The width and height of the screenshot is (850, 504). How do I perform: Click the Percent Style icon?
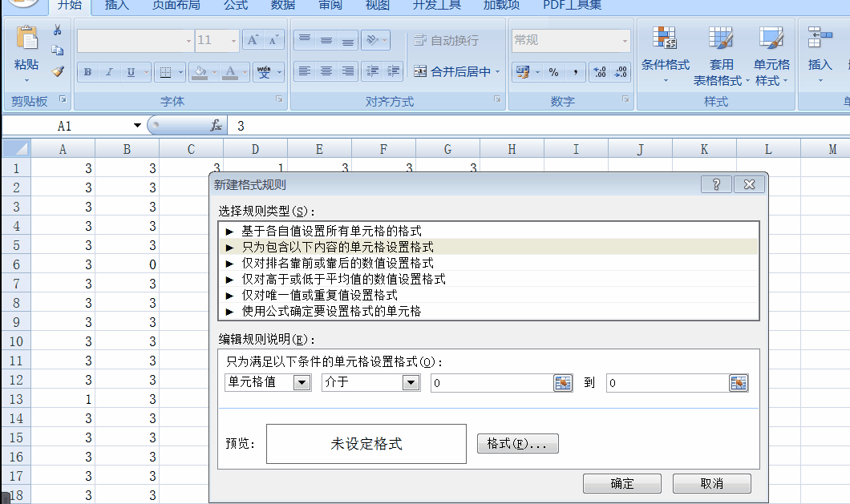tap(553, 72)
